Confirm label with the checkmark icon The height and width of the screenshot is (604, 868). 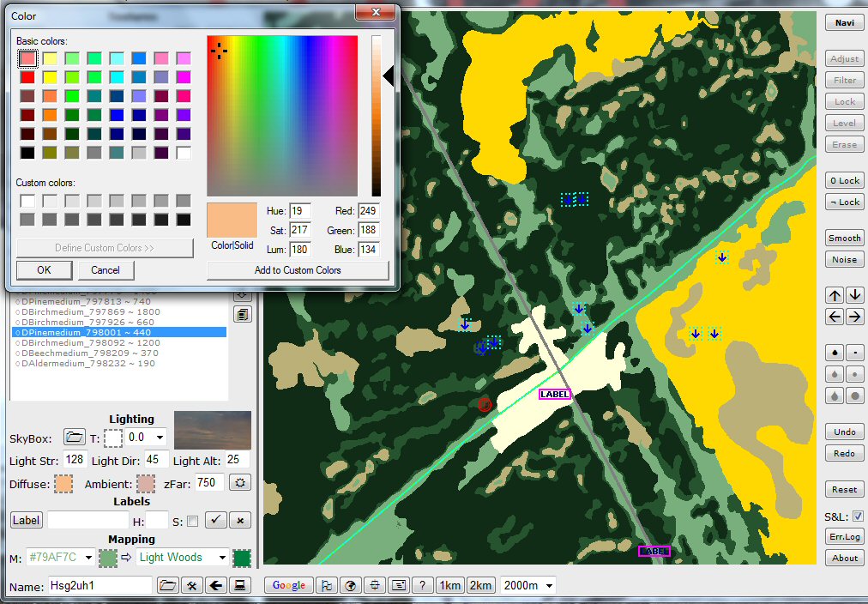coord(217,520)
